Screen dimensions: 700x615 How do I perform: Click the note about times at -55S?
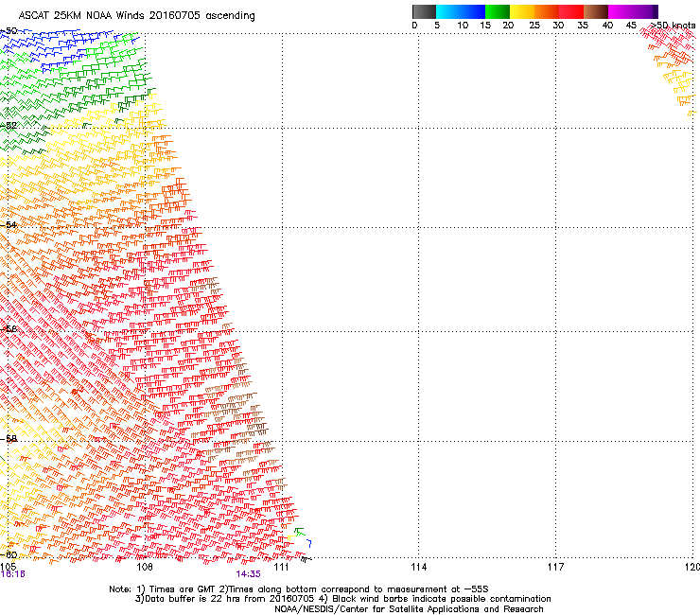click(x=299, y=589)
